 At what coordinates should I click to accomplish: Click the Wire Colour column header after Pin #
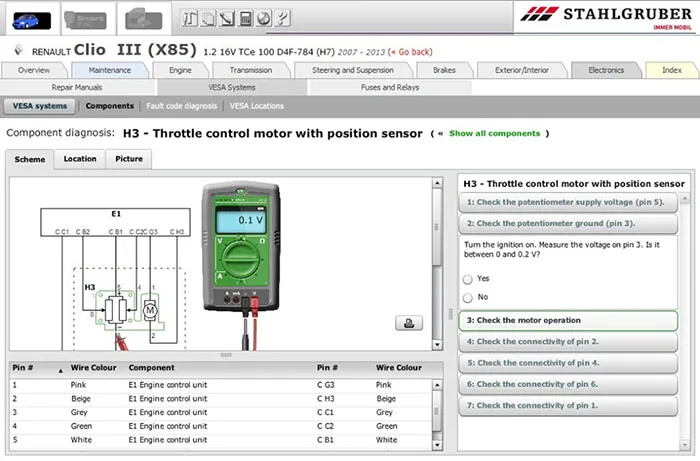(93, 368)
